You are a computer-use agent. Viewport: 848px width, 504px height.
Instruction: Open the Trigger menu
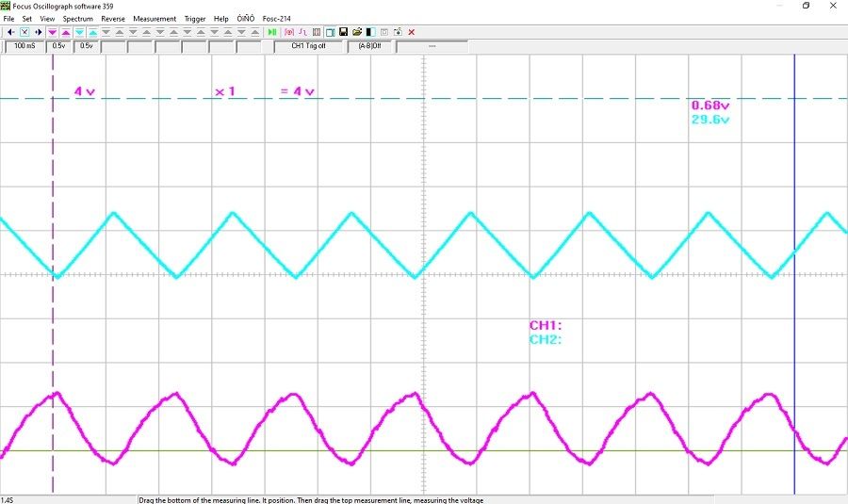coord(195,19)
